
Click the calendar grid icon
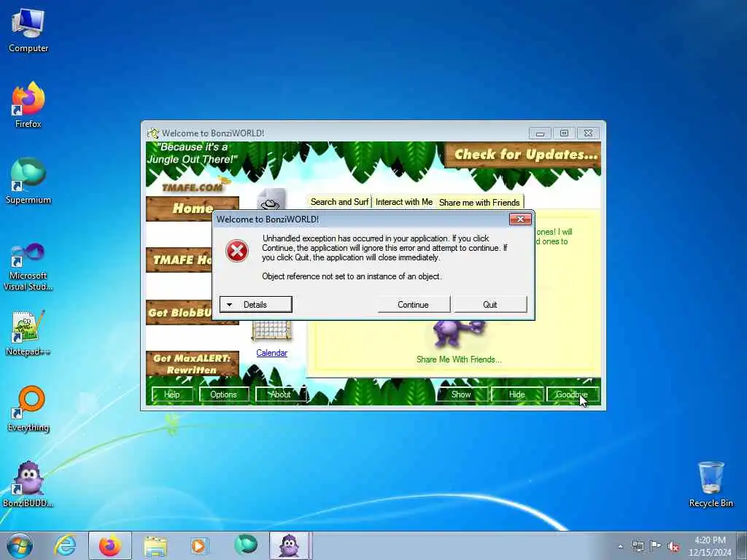271,330
